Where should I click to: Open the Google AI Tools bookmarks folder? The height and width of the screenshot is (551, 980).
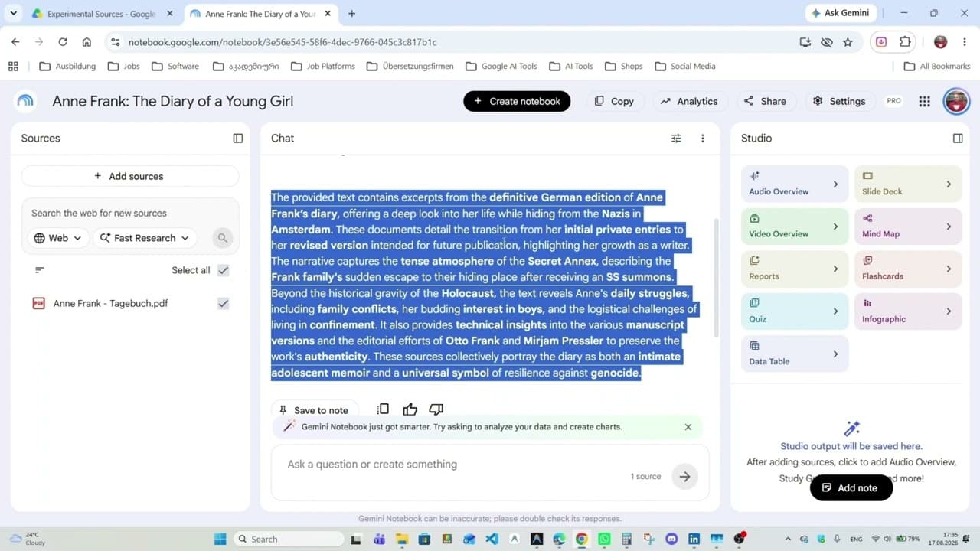(501, 67)
